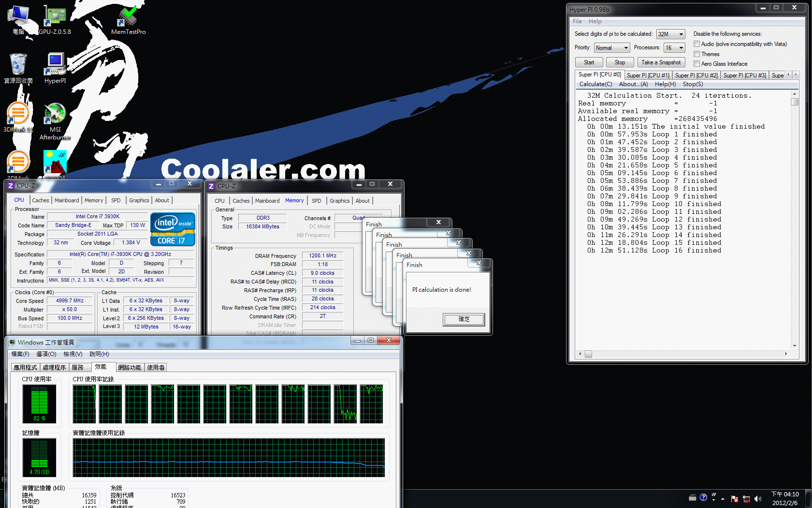The width and height of the screenshot is (812, 508).
Task: Open the Graphics tab in CPU-Z Memory window
Action: [339, 201]
